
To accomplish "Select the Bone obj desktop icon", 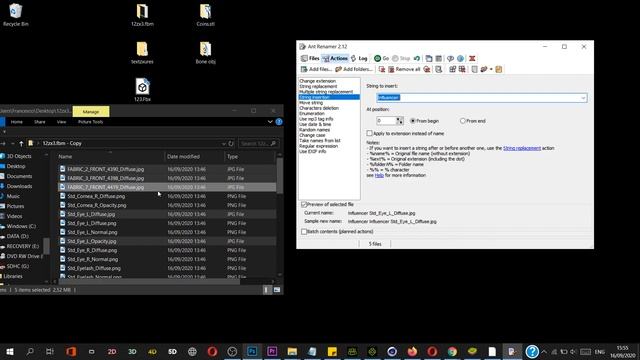I will (205, 52).
